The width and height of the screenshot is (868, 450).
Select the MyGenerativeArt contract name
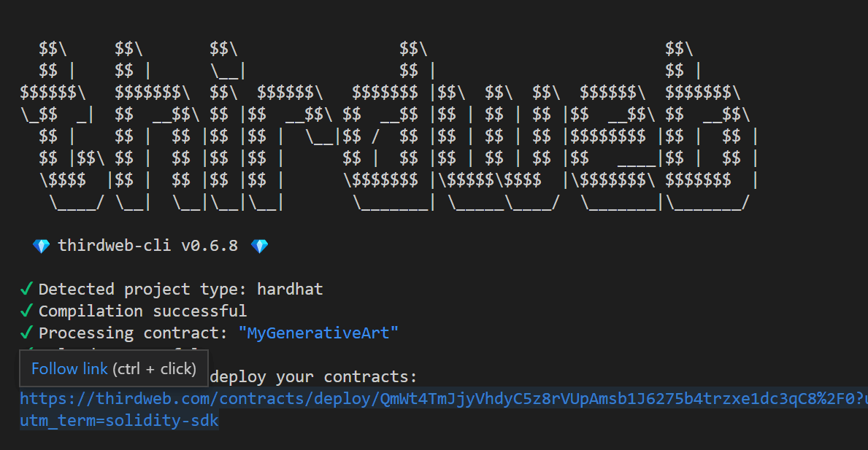(x=319, y=333)
